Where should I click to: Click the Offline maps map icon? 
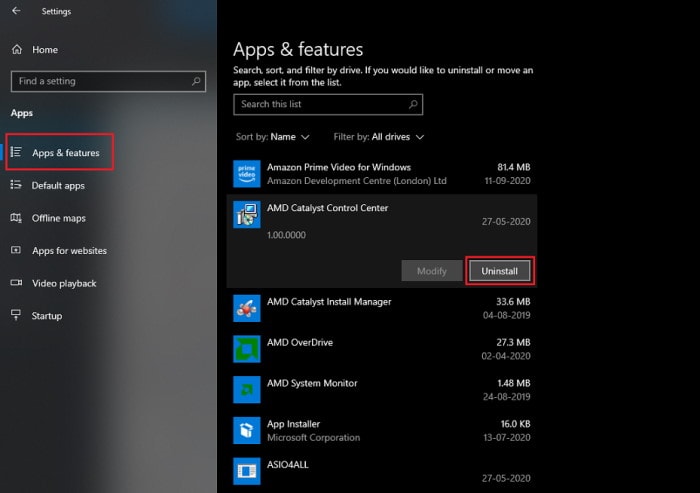[x=16, y=218]
